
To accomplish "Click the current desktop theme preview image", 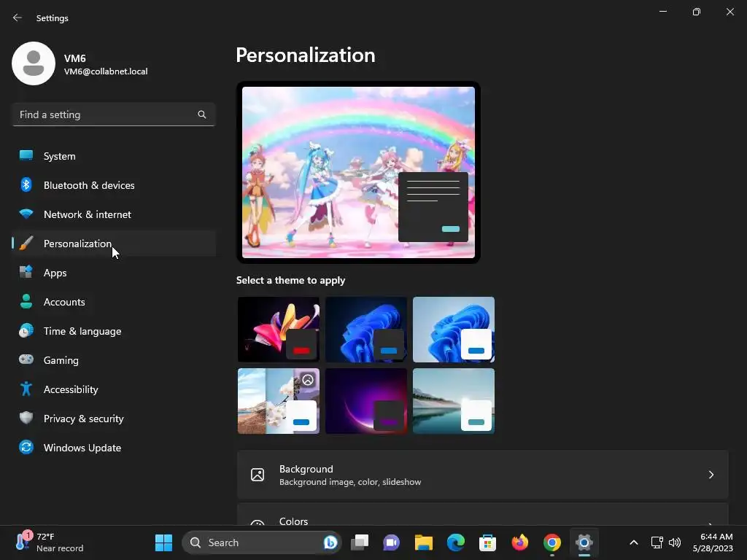I will (x=358, y=172).
